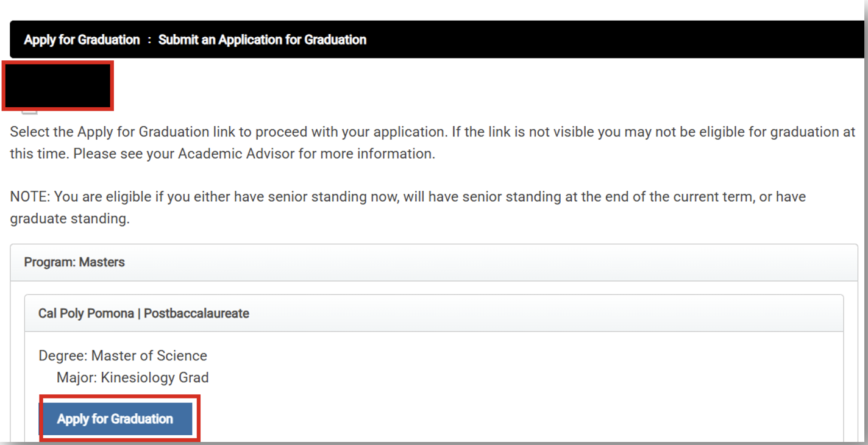Click the small box under the redacted area
Image resolution: width=868 pixels, height=445 pixels.
click(x=29, y=112)
